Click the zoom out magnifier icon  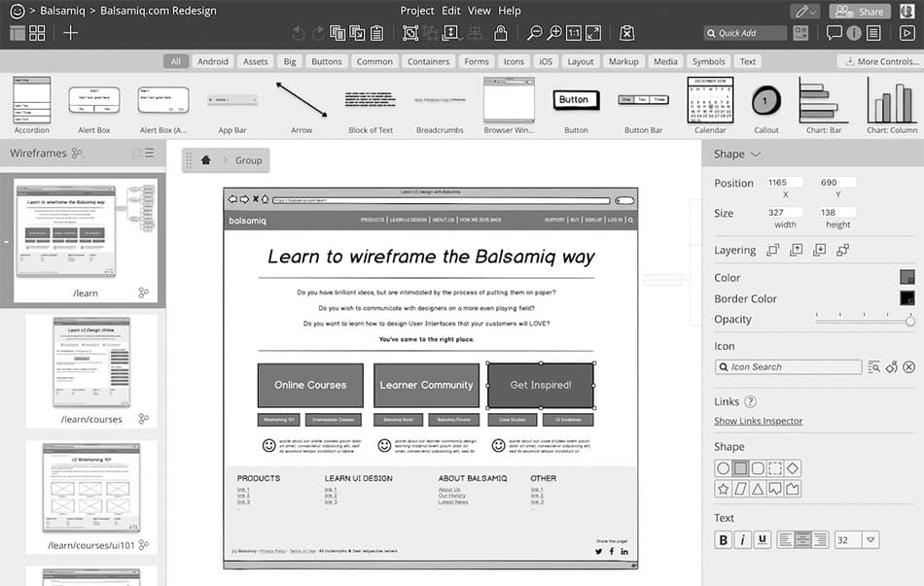pyautogui.click(x=534, y=33)
